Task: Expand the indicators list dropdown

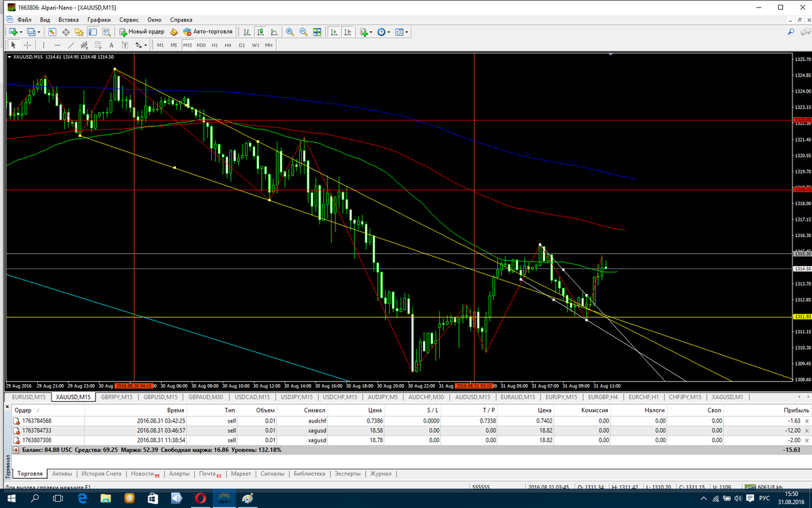Action: 371,32
